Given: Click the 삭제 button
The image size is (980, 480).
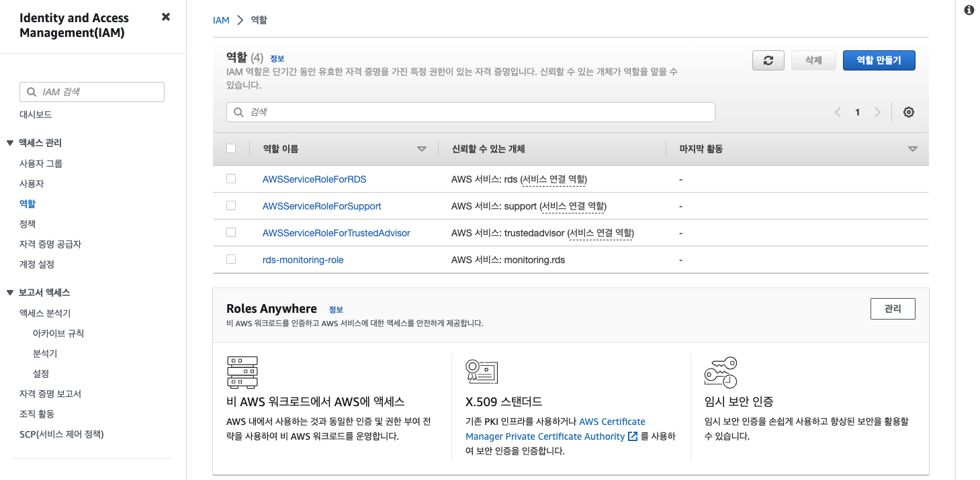Looking at the screenshot, I should coord(813,60).
